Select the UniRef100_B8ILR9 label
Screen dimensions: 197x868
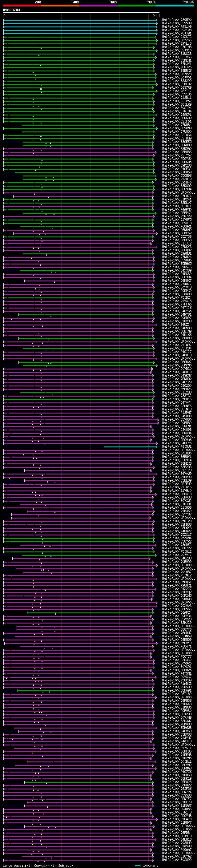tap(176, 104)
